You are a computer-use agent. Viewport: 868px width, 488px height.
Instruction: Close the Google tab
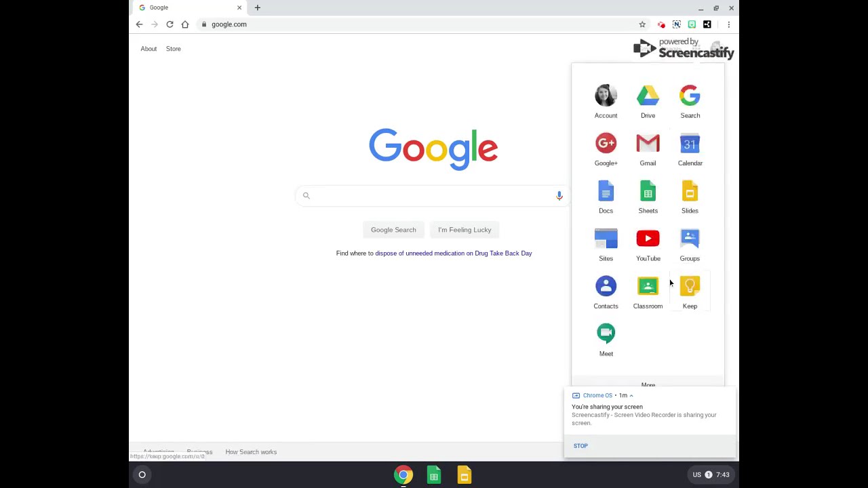click(239, 7)
